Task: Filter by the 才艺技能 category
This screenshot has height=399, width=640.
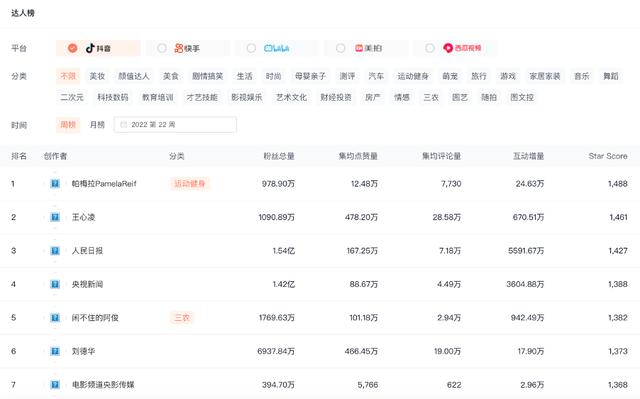Action: [202, 97]
